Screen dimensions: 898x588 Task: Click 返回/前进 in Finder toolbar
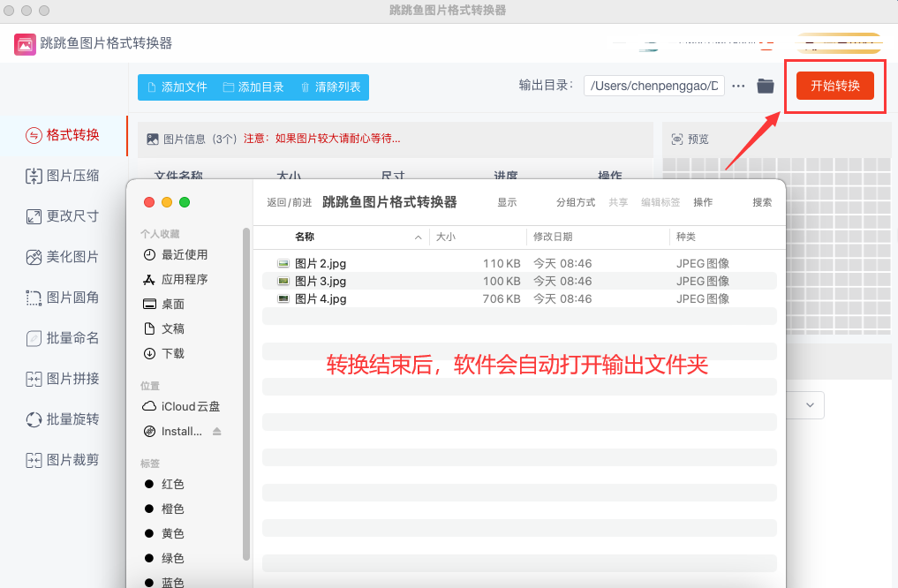coord(290,202)
